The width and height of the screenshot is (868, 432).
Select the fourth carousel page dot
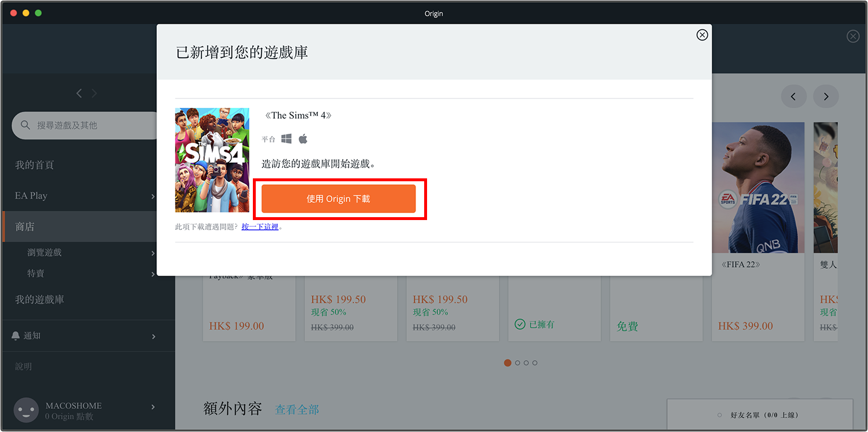click(535, 363)
